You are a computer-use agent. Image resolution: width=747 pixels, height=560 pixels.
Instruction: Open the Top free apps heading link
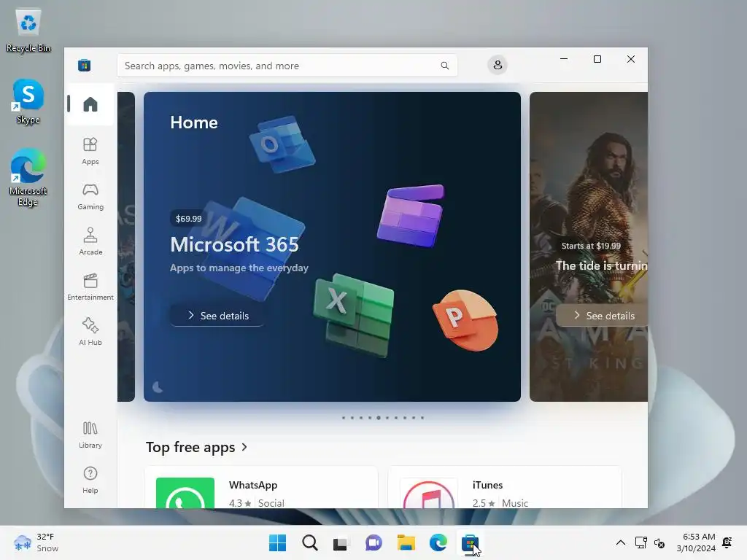click(190, 447)
